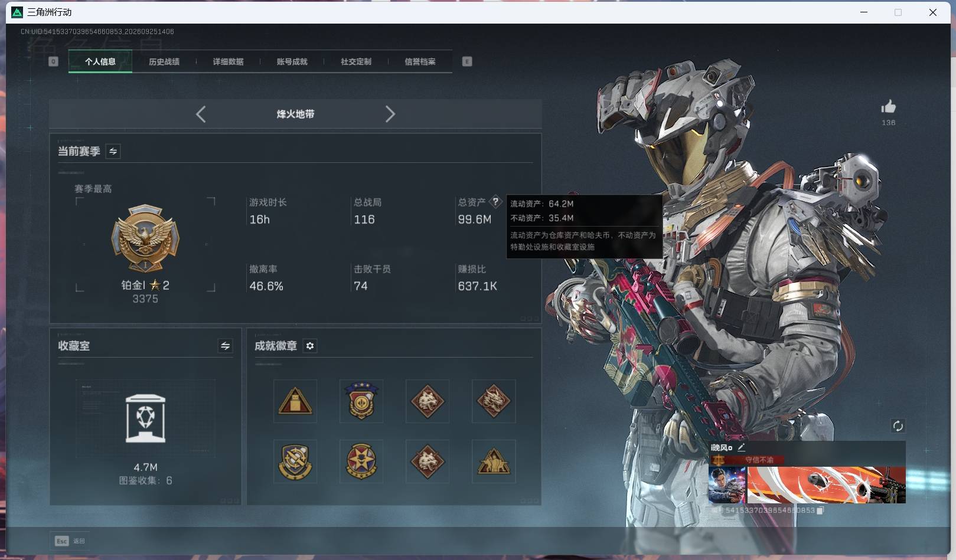Viewport: 956px width, 560px height.
Task: Close the 三角洲行动 window
Action: click(933, 12)
